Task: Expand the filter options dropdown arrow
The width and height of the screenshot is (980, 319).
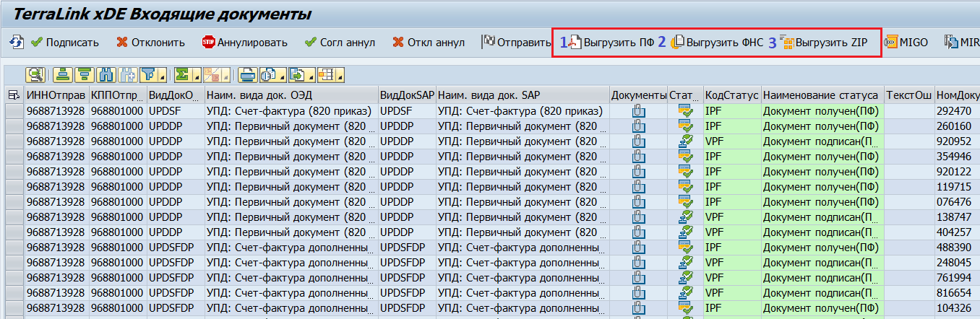Action: pos(163,77)
